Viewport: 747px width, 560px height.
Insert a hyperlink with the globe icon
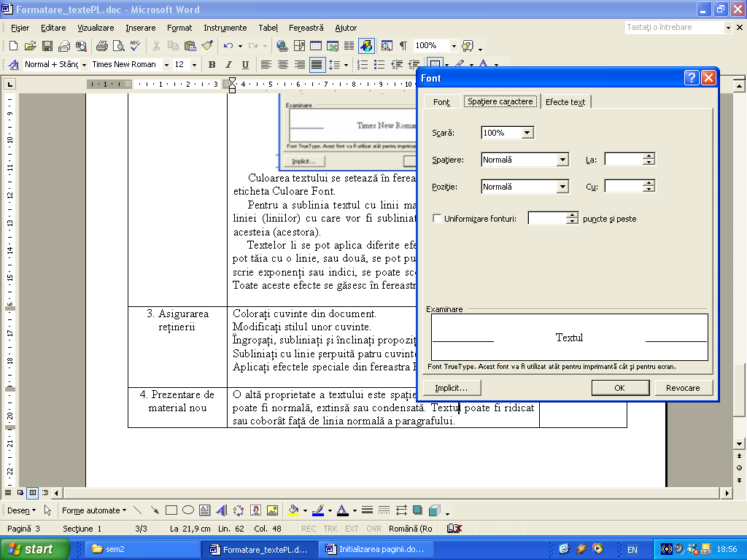click(x=282, y=46)
